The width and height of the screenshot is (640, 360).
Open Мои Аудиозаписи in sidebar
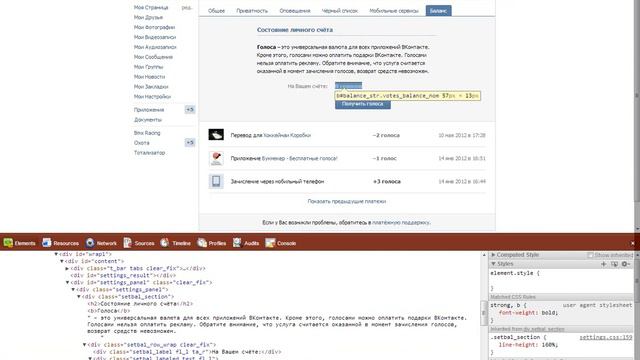[155, 47]
